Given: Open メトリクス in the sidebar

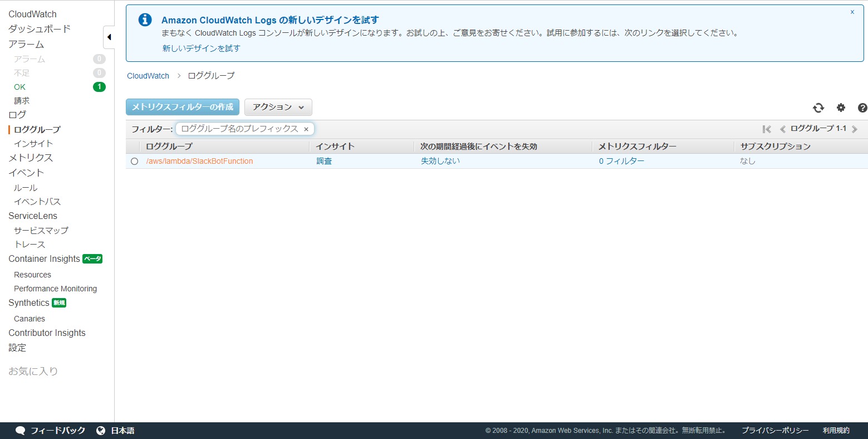Looking at the screenshot, I should [x=31, y=158].
